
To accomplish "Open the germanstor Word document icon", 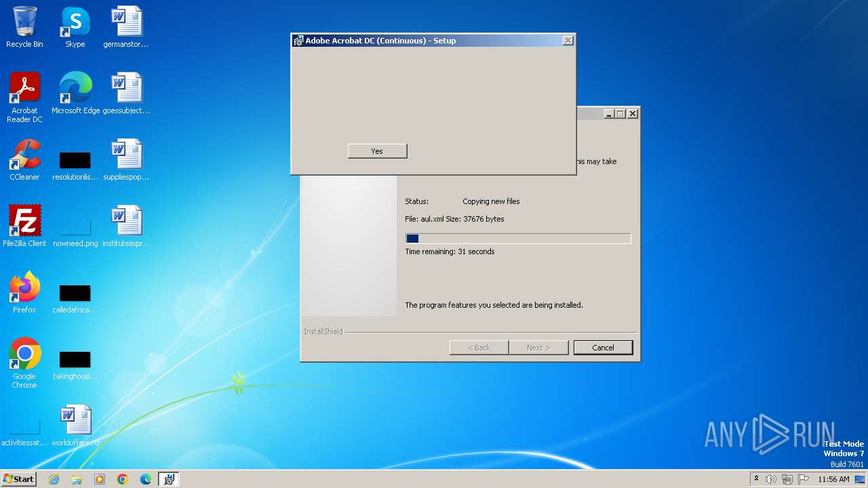I will pyautogui.click(x=126, y=27).
